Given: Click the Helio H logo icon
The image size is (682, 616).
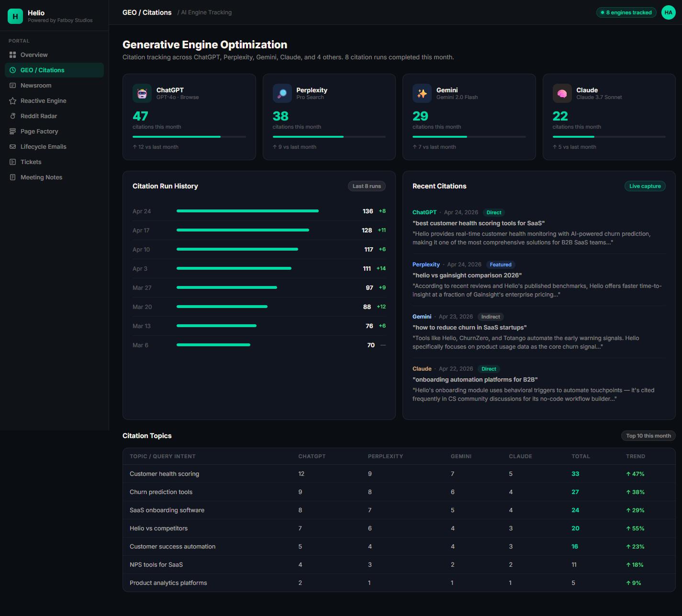Looking at the screenshot, I should (x=15, y=16).
